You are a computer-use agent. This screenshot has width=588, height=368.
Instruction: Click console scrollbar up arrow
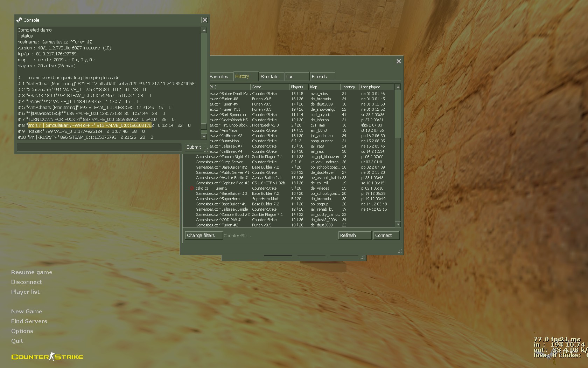tap(204, 30)
